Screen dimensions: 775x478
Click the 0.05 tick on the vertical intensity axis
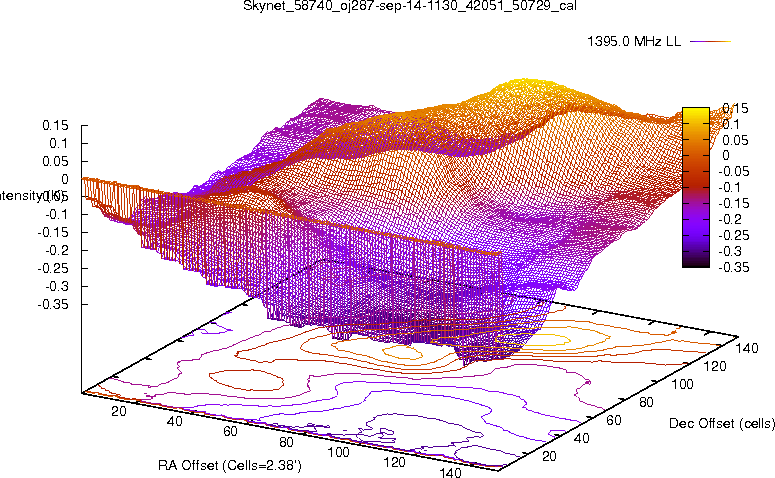click(x=55, y=161)
